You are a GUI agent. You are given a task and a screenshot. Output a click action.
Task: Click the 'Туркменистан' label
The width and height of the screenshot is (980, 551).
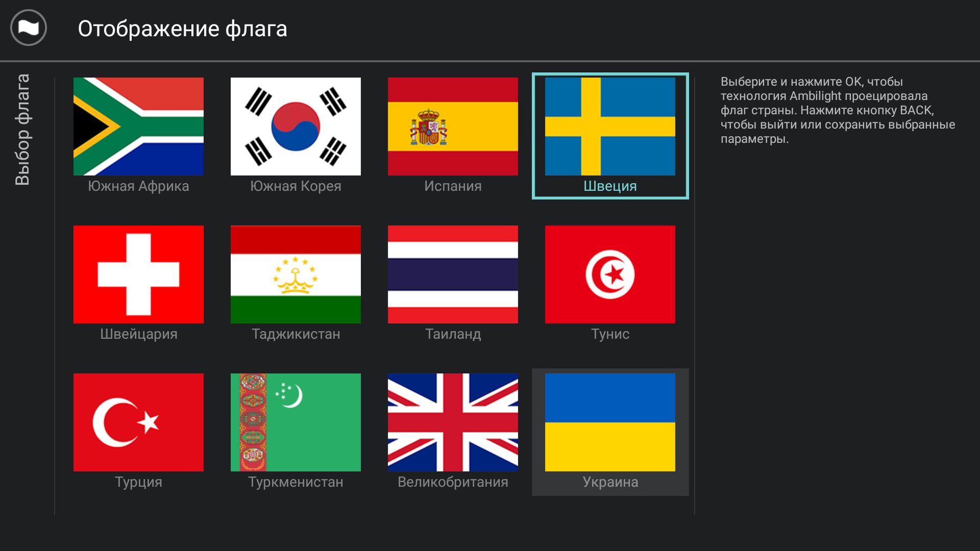296,482
